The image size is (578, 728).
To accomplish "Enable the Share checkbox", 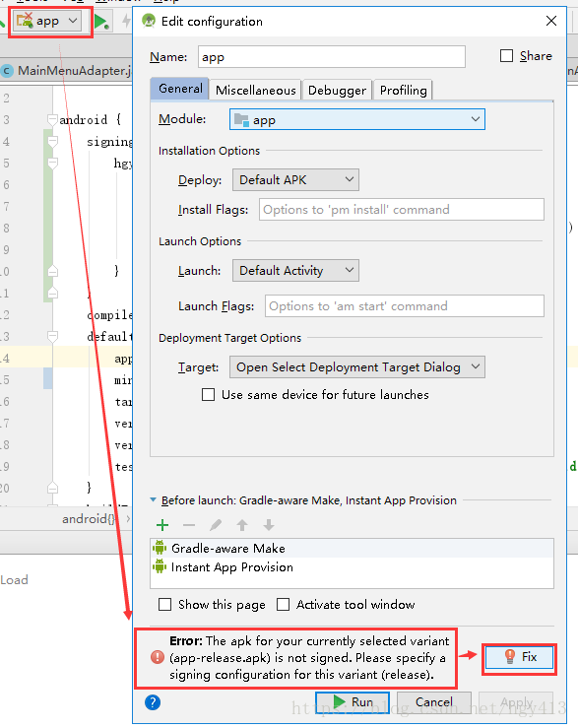I will pos(506,56).
